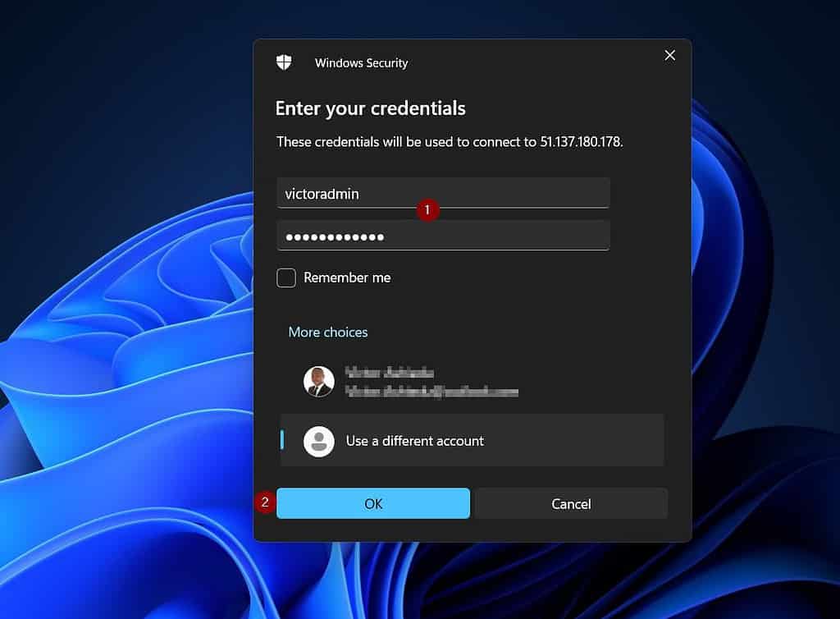This screenshot has height=619, width=840.
Task: Click the Windows Security title text
Action: click(361, 63)
